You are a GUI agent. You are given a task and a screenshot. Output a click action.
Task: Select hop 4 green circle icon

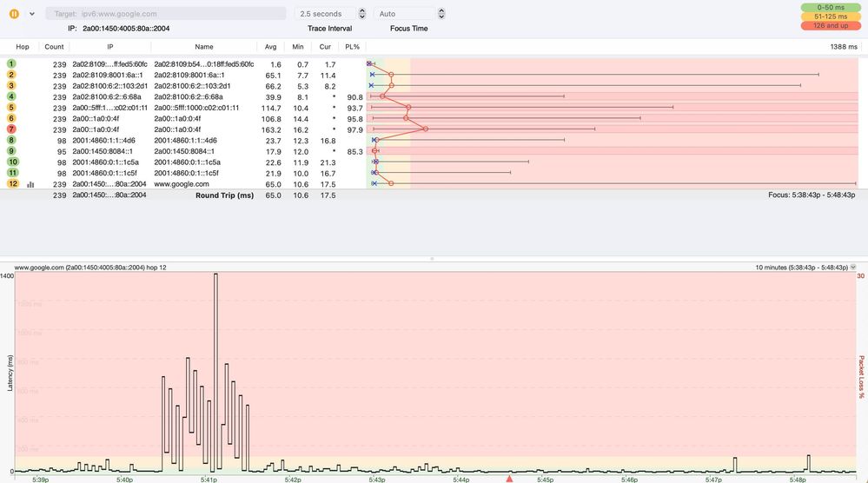[x=11, y=96]
